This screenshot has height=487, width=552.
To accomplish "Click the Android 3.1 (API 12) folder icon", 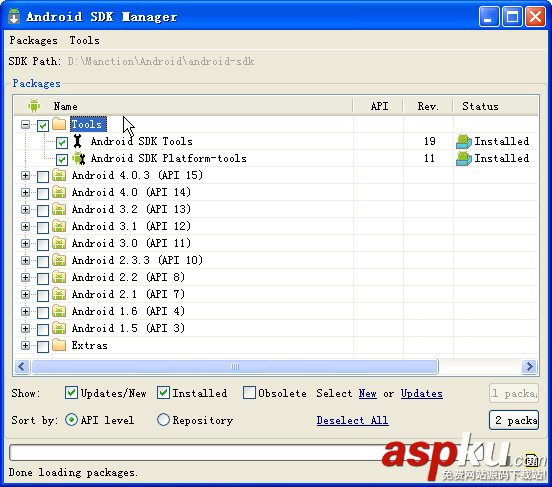I will click(x=59, y=226).
